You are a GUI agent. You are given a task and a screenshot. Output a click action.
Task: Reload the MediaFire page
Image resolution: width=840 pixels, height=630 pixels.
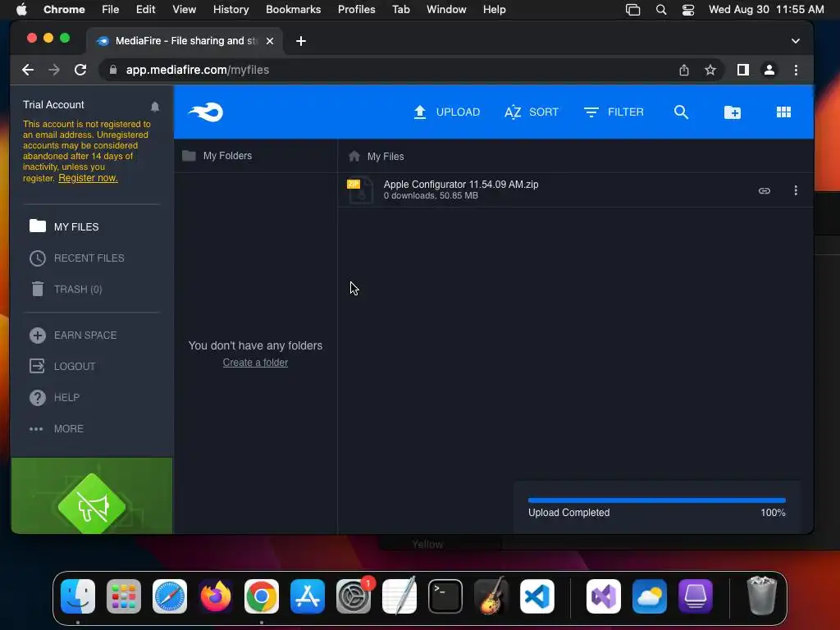pos(80,70)
